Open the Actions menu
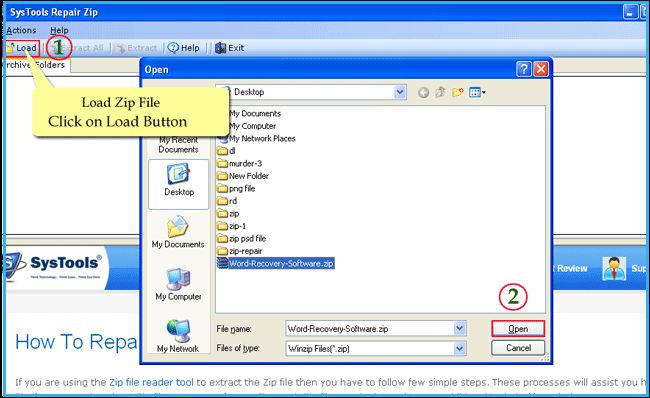The height and width of the screenshot is (398, 650). pos(21,30)
